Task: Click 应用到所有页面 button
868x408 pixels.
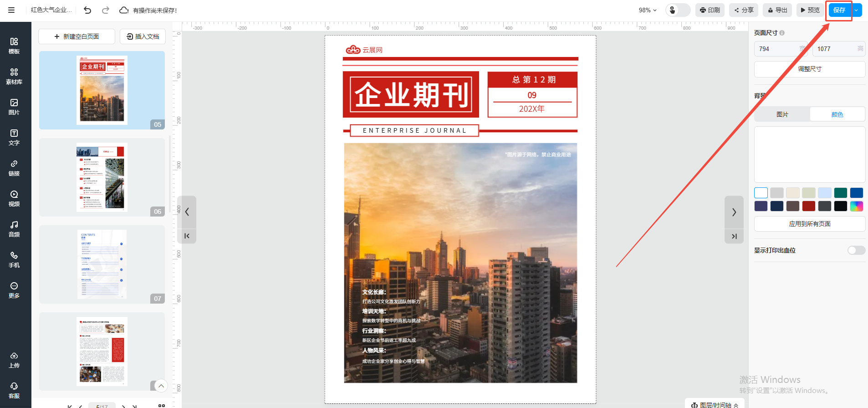Action: (809, 224)
